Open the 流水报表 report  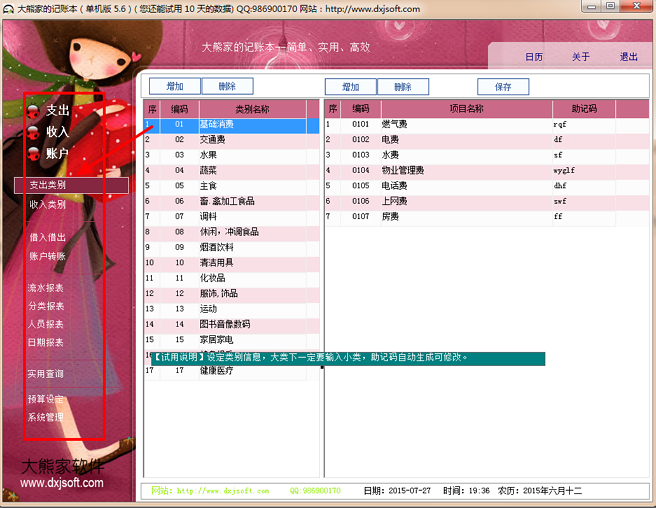[x=46, y=288]
